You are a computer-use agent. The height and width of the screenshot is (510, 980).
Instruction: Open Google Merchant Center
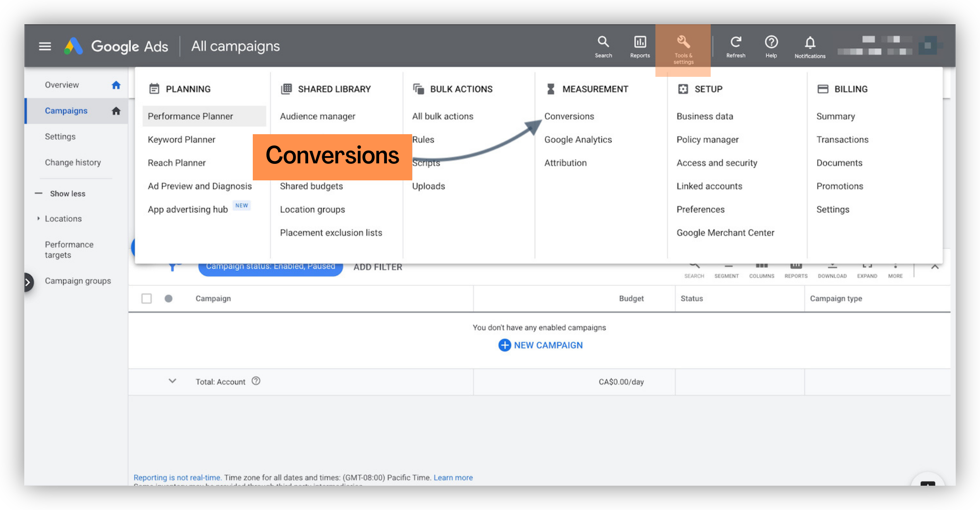[x=725, y=233]
